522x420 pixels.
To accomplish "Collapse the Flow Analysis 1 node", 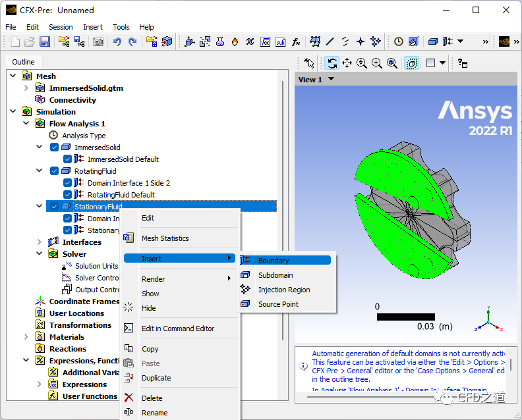I will (x=26, y=123).
